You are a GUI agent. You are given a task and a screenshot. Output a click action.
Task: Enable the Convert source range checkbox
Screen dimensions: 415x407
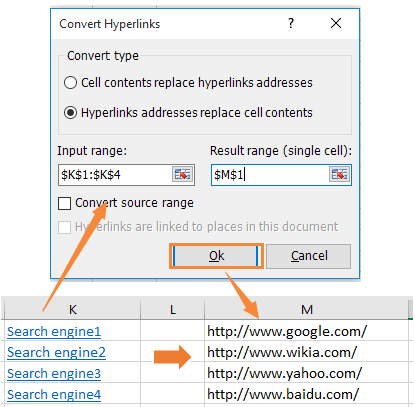click(64, 203)
